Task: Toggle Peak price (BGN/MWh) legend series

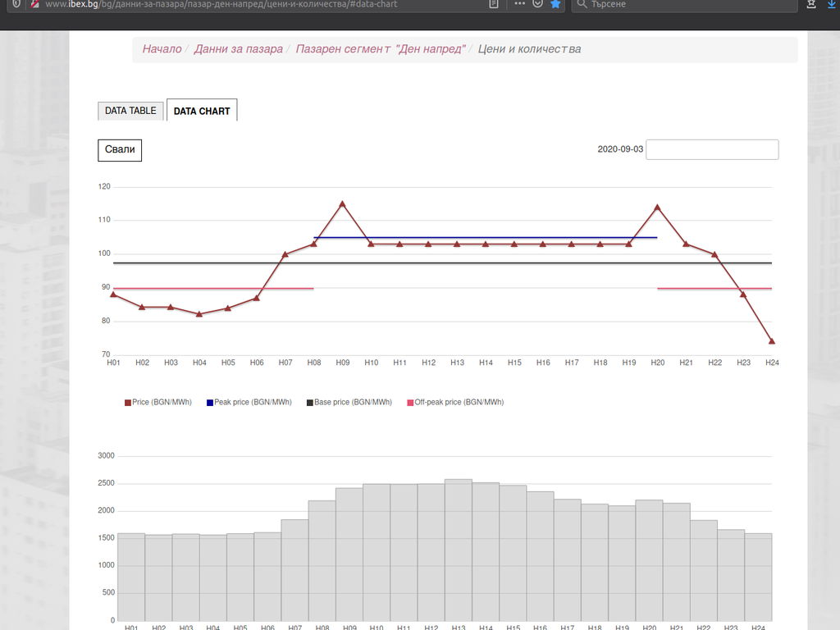Action: click(251, 403)
